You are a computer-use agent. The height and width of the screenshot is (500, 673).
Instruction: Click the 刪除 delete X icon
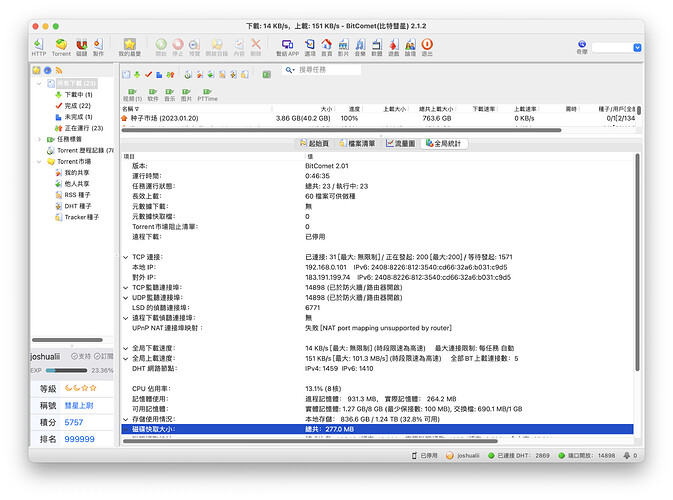tap(256, 47)
